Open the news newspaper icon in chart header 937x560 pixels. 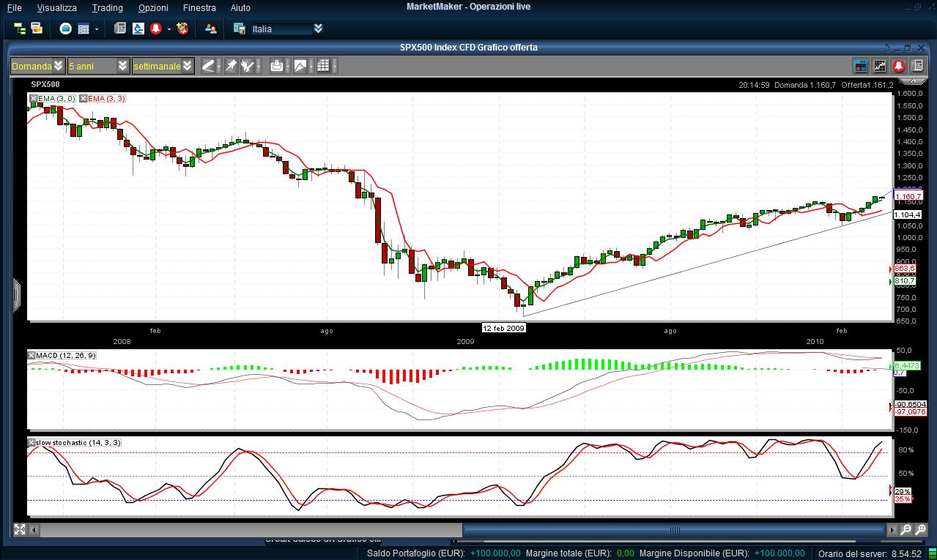tap(916, 66)
